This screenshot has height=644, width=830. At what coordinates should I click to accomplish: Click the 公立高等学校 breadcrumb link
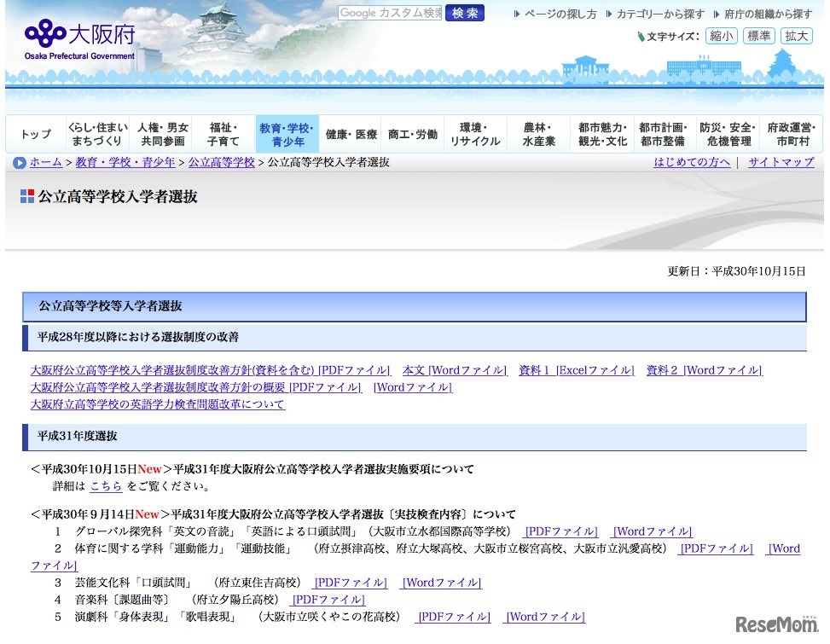[x=221, y=162]
